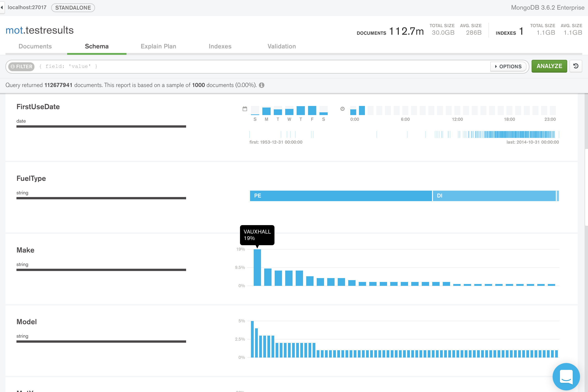This screenshot has width=588, height=392.
Task: Click the mot database link
Action: (x=14, y=30)
